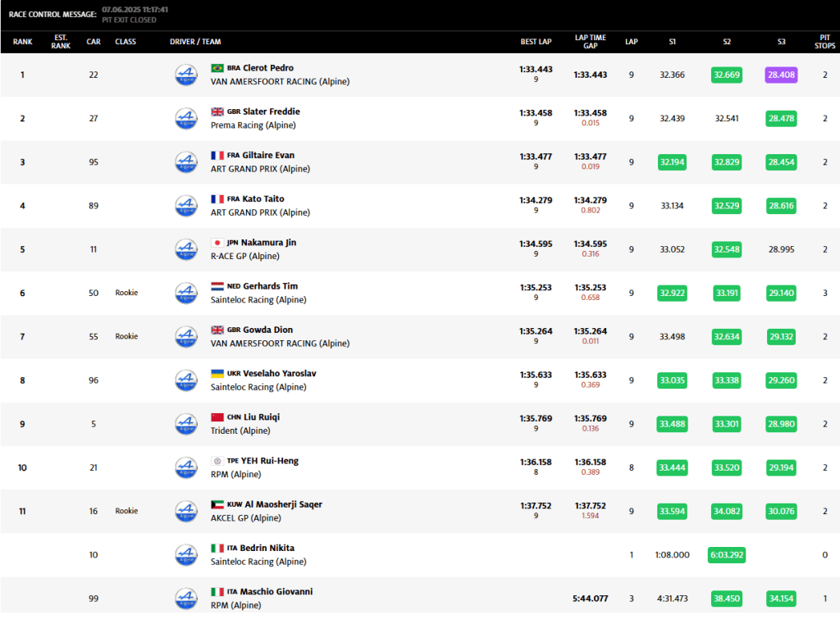Click the Alpine logo beside Clerot Pedro
Image resolution: width=840 pixels, height=624 pixels.
pyautogui.click(x=186, y=75)
